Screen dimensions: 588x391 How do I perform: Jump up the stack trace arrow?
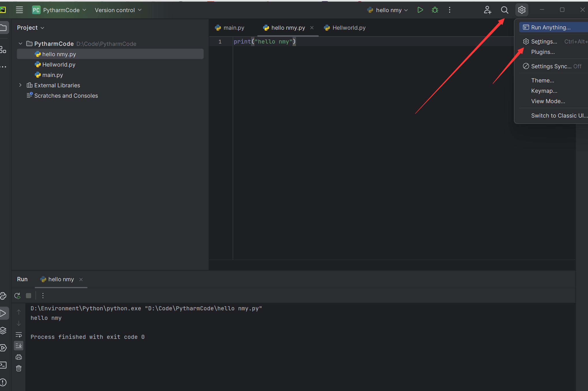pyautogui.click(x=19, y=312)
